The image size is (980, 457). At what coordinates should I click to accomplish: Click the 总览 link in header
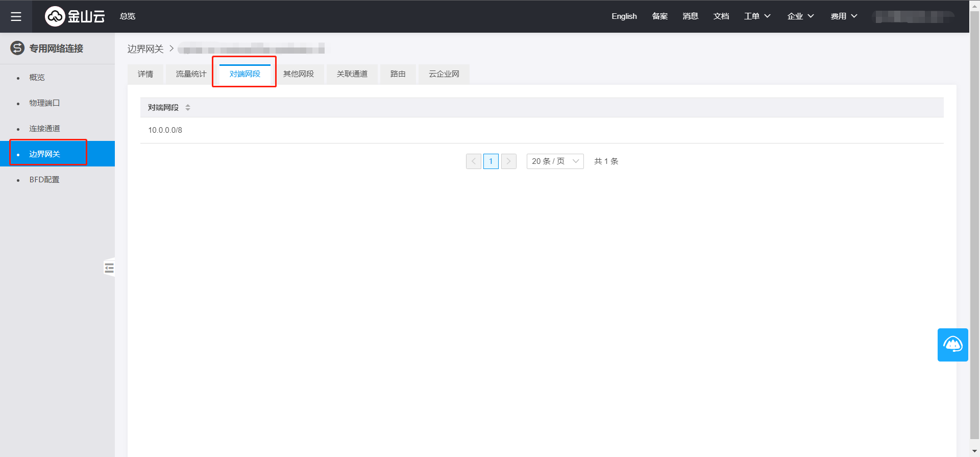click(128, 16)
